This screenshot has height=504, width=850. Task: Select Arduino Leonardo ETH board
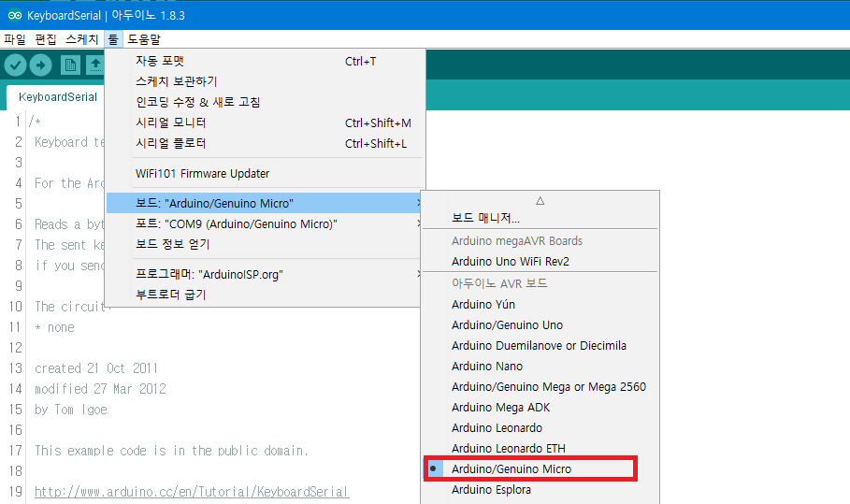(x=540, y=448)
